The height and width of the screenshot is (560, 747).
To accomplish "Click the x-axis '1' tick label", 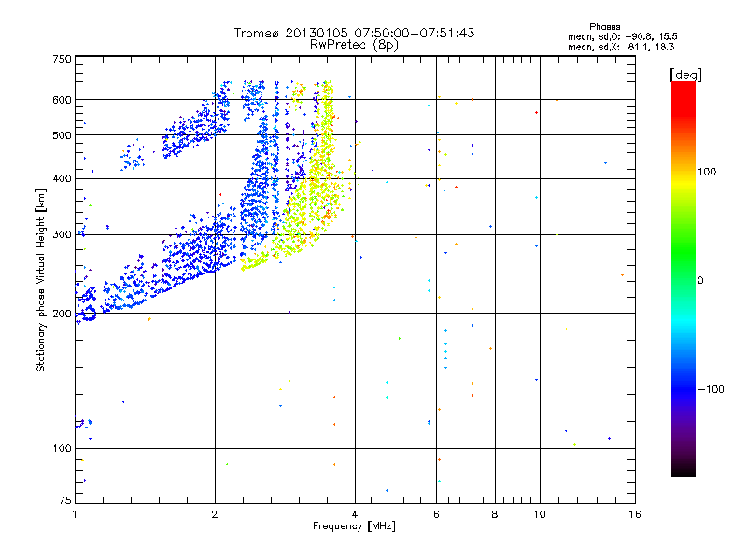I will [75, 514].
